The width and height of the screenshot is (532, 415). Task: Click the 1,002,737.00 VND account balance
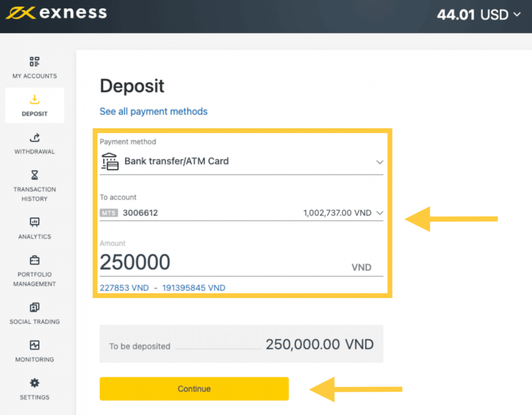click(x=337, y=213)
